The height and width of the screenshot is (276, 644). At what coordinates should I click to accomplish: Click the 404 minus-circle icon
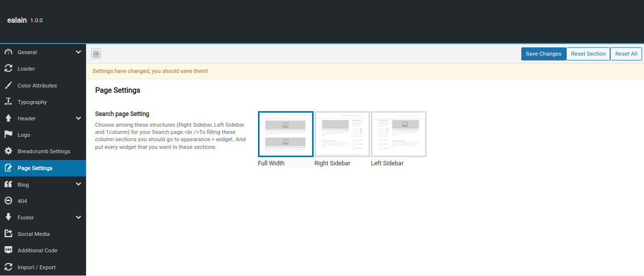(x=8, y=201)
